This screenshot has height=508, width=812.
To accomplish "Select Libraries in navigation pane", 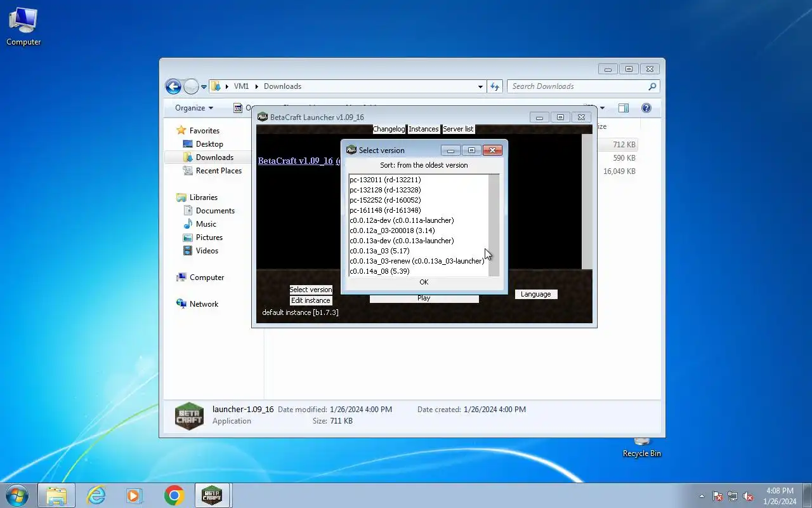I will 203,197.
